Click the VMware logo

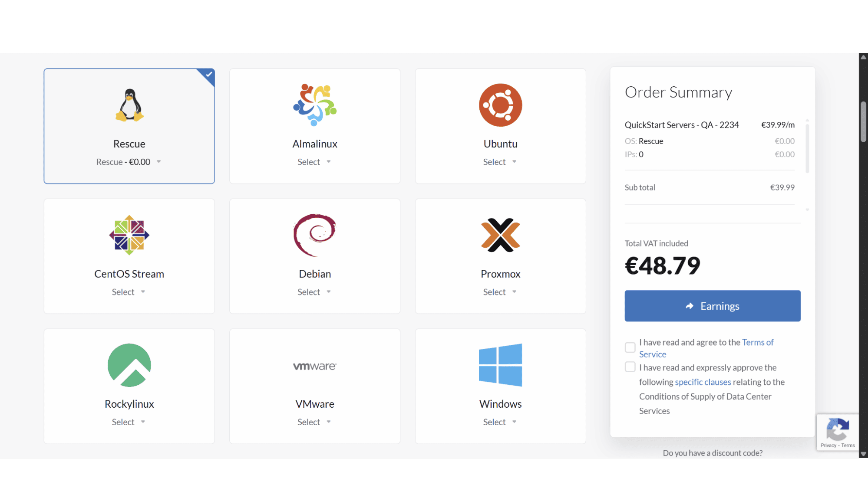point(315,366)
